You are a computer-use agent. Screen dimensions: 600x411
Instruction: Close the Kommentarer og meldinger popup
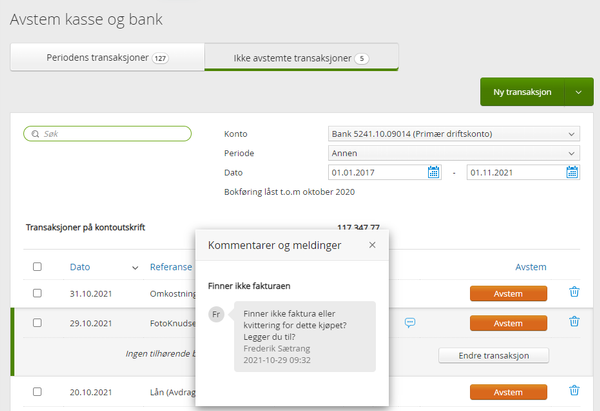click(372, 244)
